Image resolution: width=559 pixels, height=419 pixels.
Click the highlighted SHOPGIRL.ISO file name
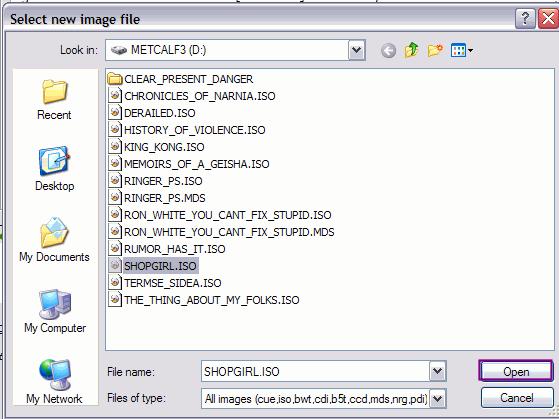[x=160, y=266]
